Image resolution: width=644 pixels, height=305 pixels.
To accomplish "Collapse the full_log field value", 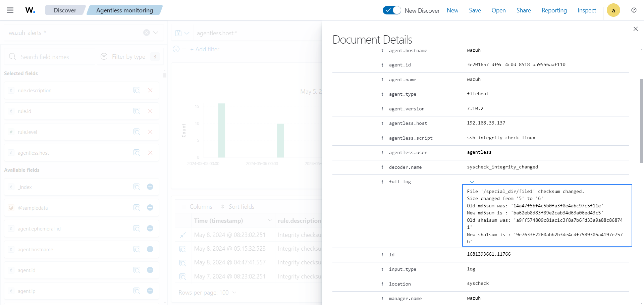I will coord(472,182).
